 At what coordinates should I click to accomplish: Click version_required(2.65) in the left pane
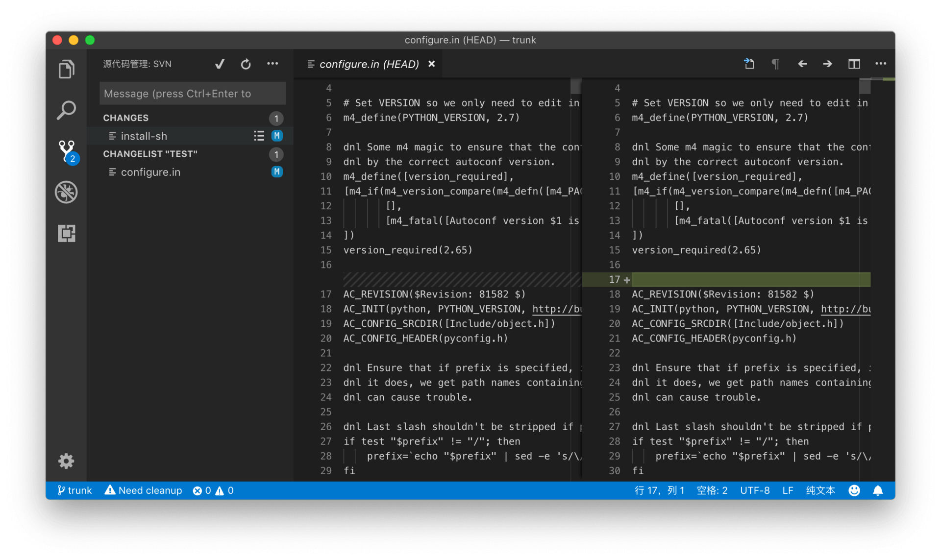[408, 250]
